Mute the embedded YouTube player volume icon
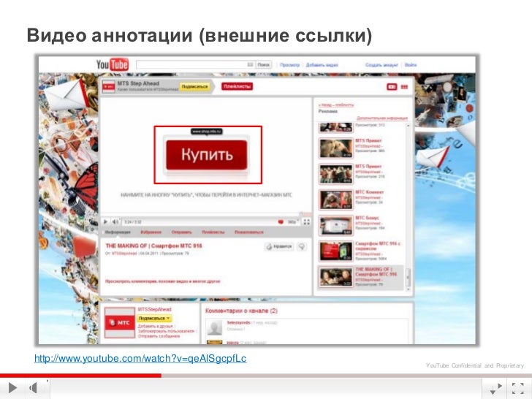This screenshot has height=399, width=532. coord(115,222)
